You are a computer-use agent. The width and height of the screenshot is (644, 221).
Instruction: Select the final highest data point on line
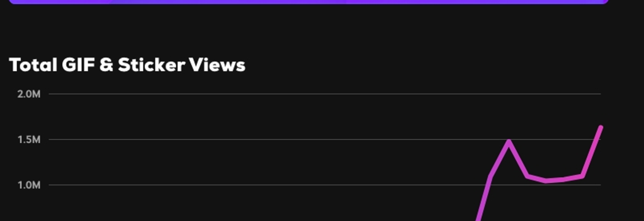click(601, 128)
